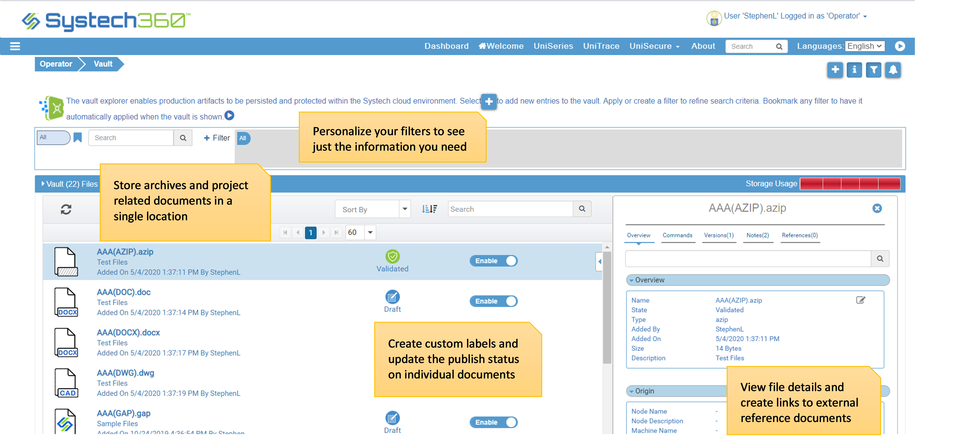Go to next page in pager
The height and width of the screenshot is (438, 980).
tap(324, 232)
